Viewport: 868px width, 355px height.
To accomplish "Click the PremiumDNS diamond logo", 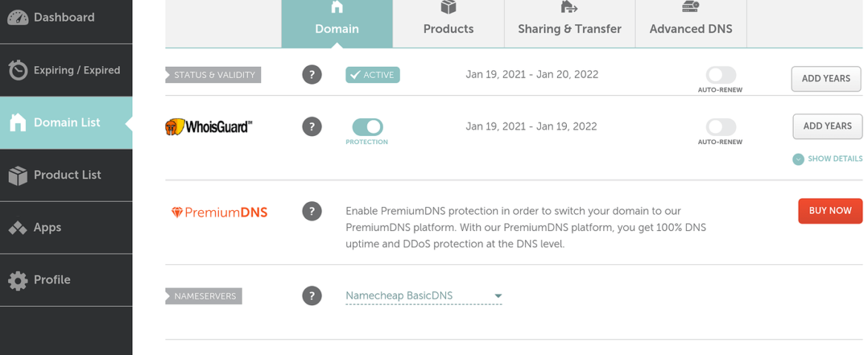I will [177, 212].
